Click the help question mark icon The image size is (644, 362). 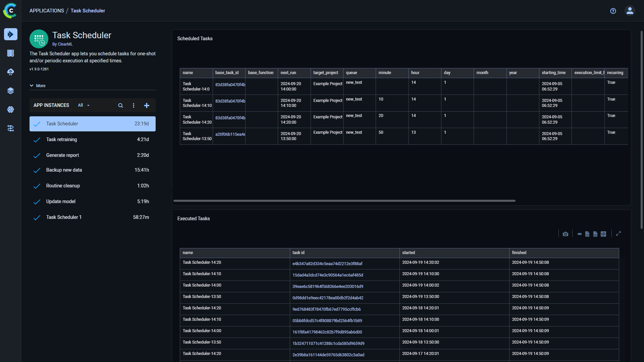[613, 10]
